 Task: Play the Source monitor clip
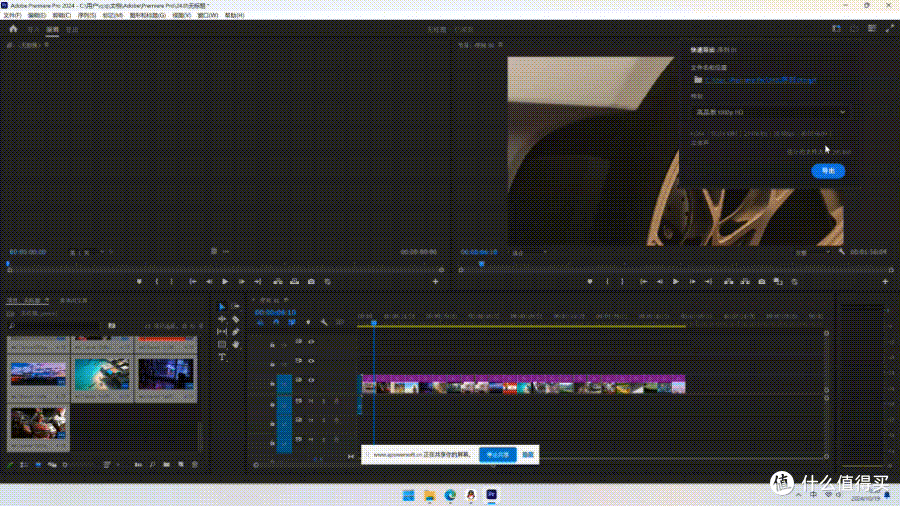pyautogui.click(x=225, y=282)
